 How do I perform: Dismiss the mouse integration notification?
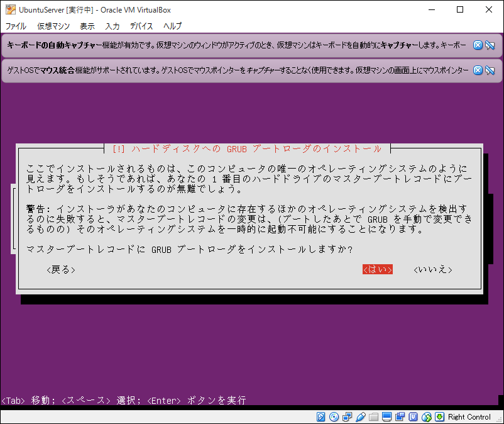(x=478, y=70)
